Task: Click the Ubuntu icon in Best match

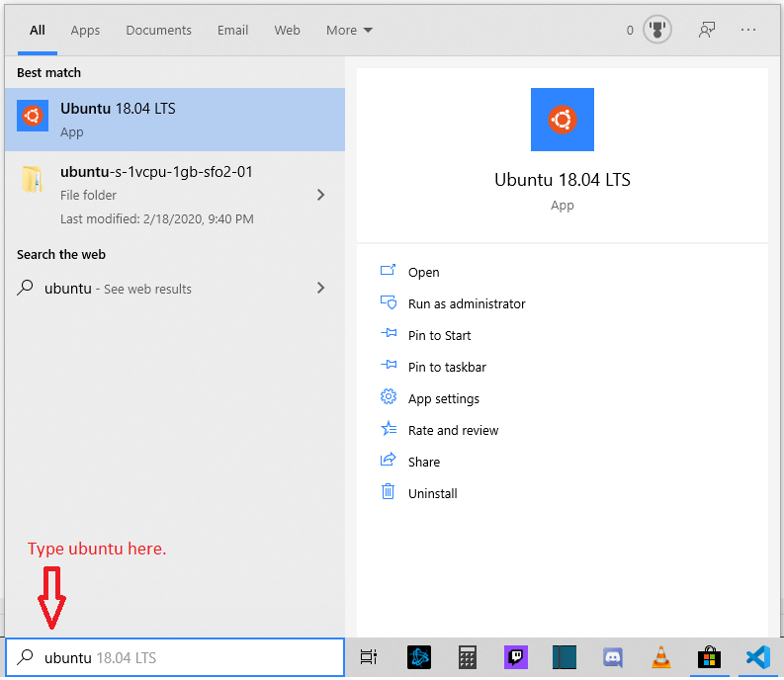Action: pos(33,116)
